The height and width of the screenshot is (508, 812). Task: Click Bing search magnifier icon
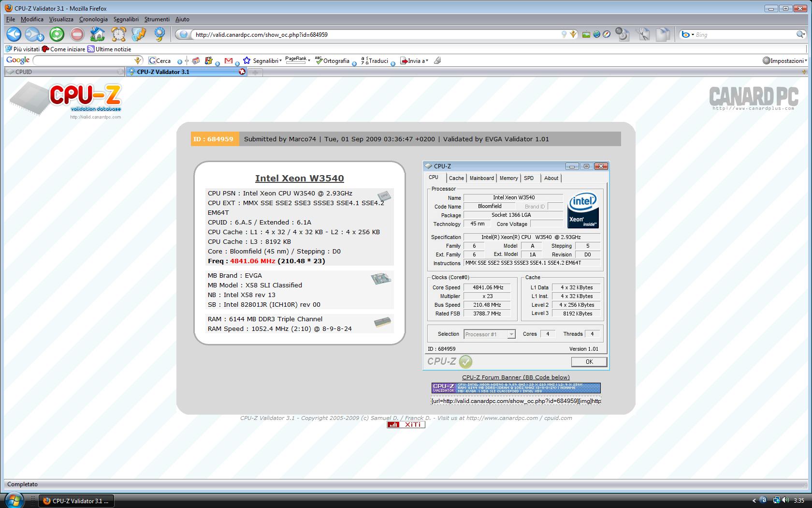pos(800,34)
